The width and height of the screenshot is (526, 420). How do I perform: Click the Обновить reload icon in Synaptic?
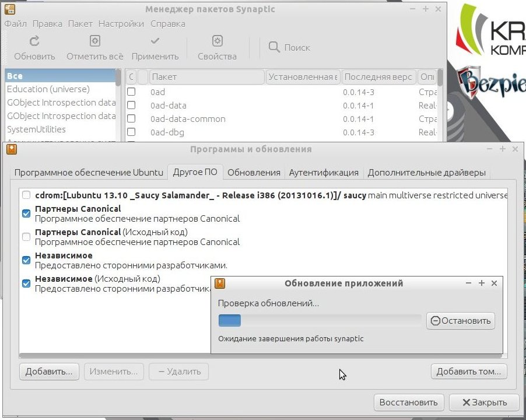click(34, 41)
